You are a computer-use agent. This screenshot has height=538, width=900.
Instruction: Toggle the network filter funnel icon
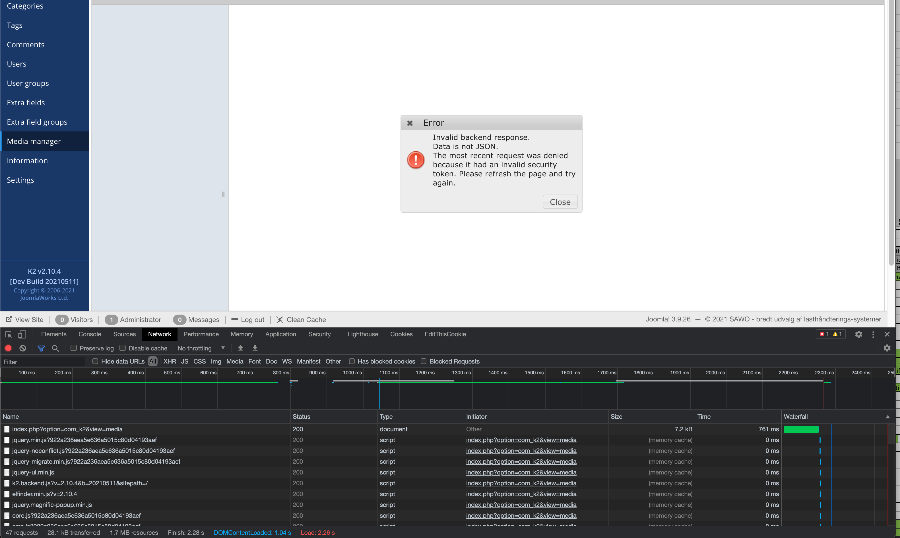pyautogui.click(x=41, y=348)
